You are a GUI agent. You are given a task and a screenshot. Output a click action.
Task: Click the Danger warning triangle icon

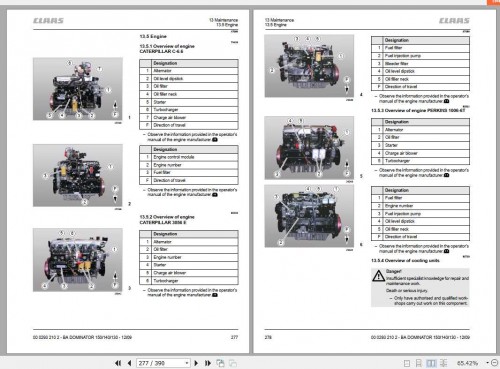pyautogui.click(x=378, y=276)
